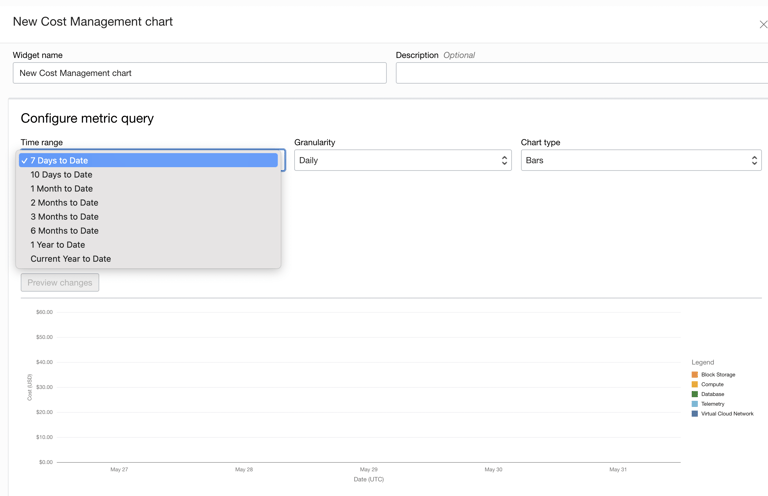The image size is (768, 496).
Task: Choose 10 Days to Date option
Action: [x=61, y=174]
